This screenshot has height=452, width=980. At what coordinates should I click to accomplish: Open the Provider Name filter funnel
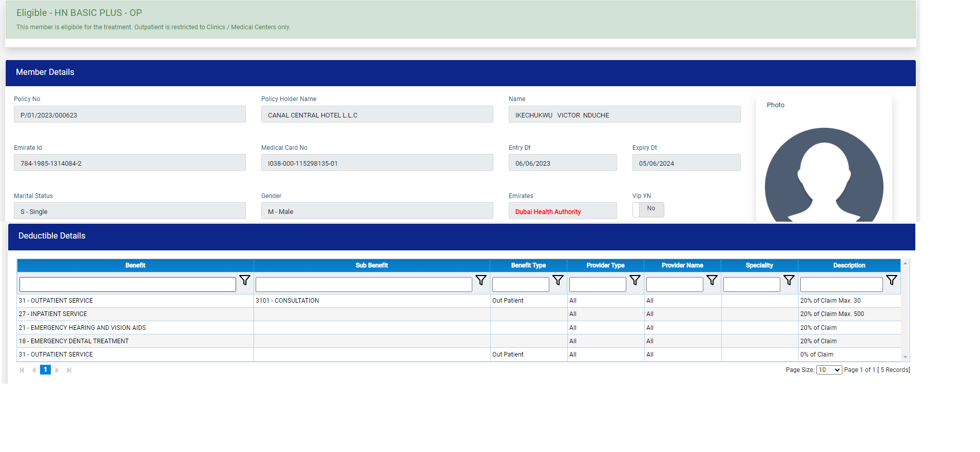pyautogui.click(x=712, y=280)
